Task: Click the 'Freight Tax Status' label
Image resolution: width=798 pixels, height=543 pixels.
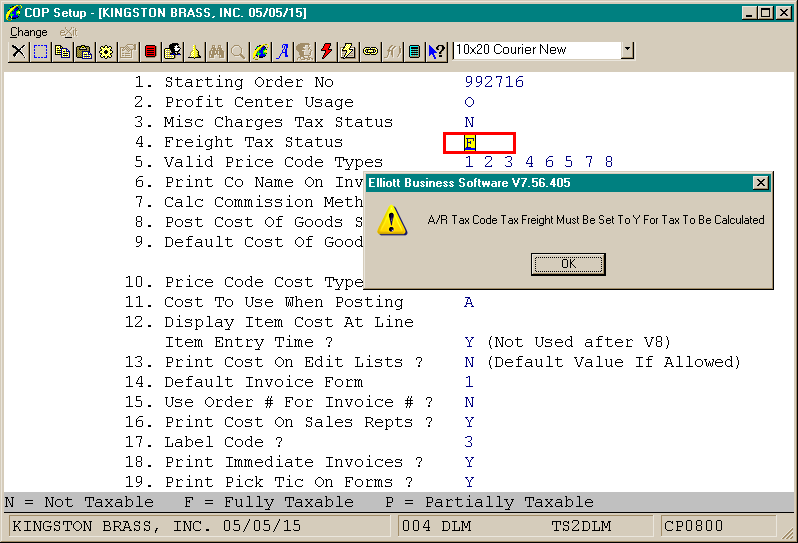Action: point(253,142)
